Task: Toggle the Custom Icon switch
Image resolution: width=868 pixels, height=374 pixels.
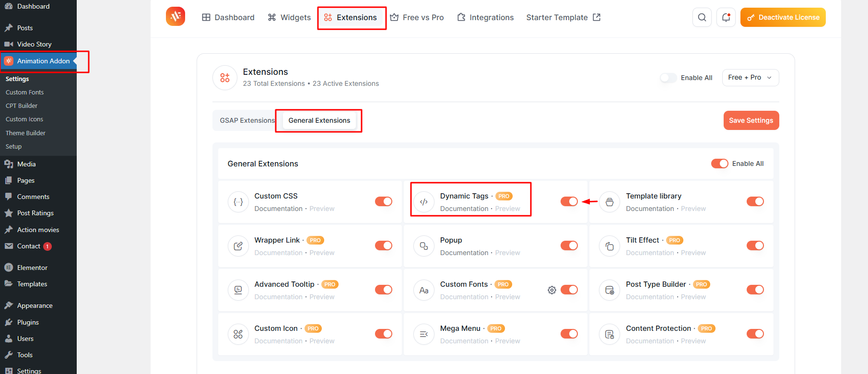Action: pos(384,334)
